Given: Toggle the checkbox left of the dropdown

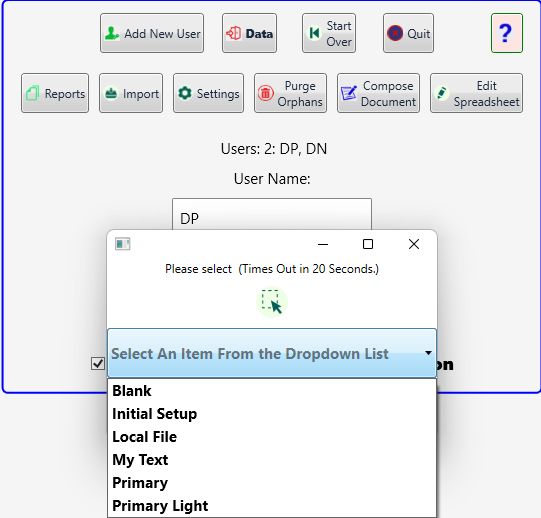Looking at the screenshot, I should tap(98, 363).
